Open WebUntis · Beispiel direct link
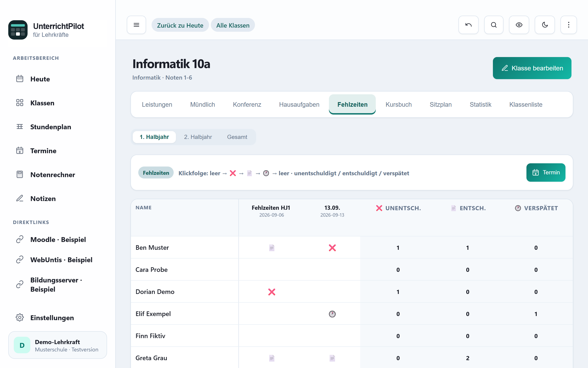 [58, 260]
